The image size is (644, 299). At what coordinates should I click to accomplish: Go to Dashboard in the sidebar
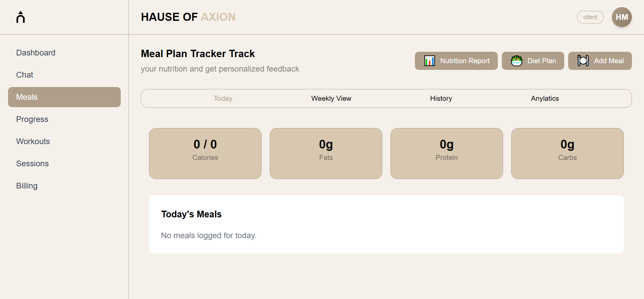(x=36, y=53)
